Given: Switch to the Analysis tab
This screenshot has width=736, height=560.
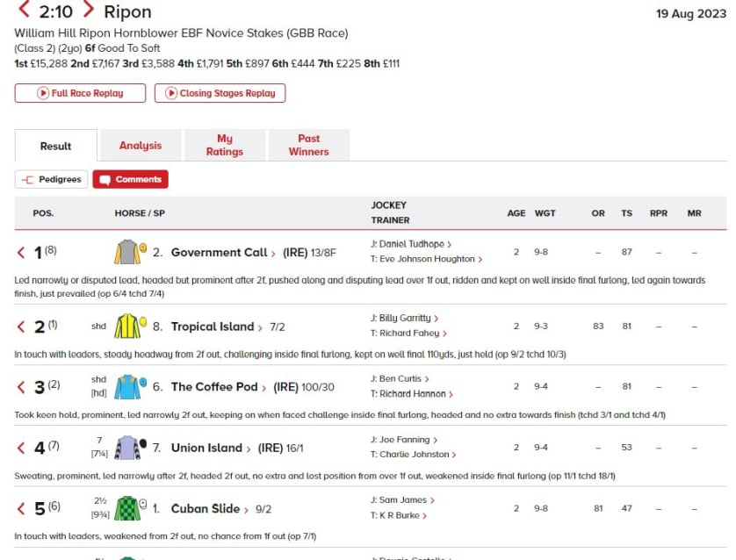Looking at the screenshot, I should (x=141, y=146).
